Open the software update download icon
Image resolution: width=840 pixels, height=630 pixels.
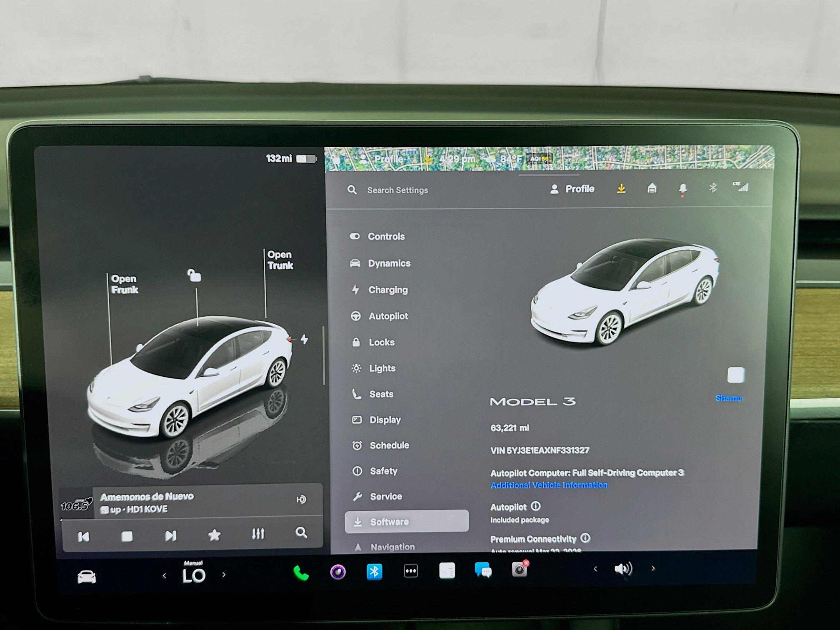click(x=621, y=188)
